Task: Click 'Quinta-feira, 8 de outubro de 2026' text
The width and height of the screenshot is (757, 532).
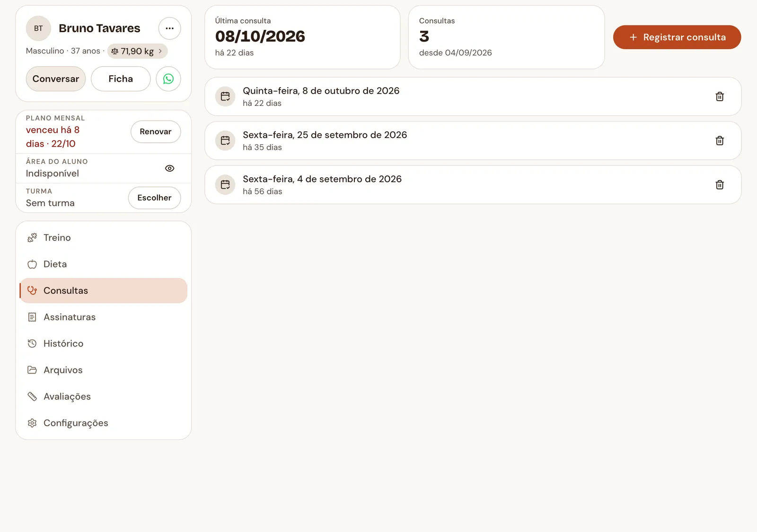Action: point(321,91)
